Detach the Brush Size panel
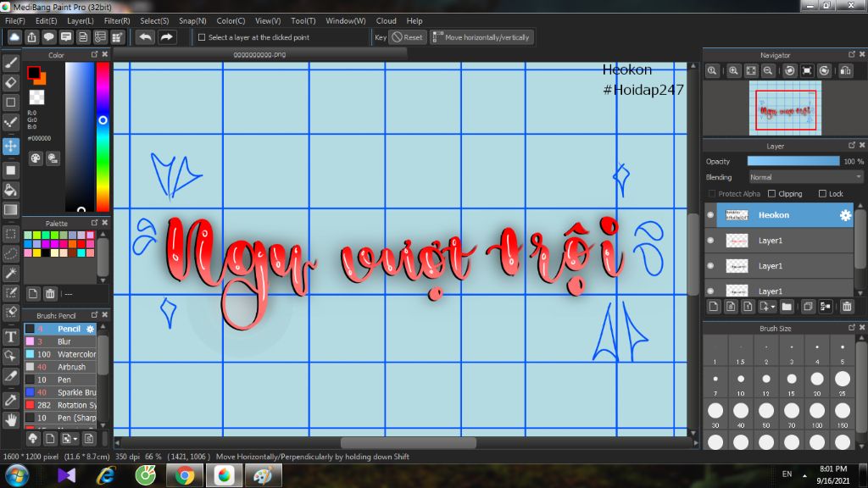This screenshot has height=488, width=868. 851,328
